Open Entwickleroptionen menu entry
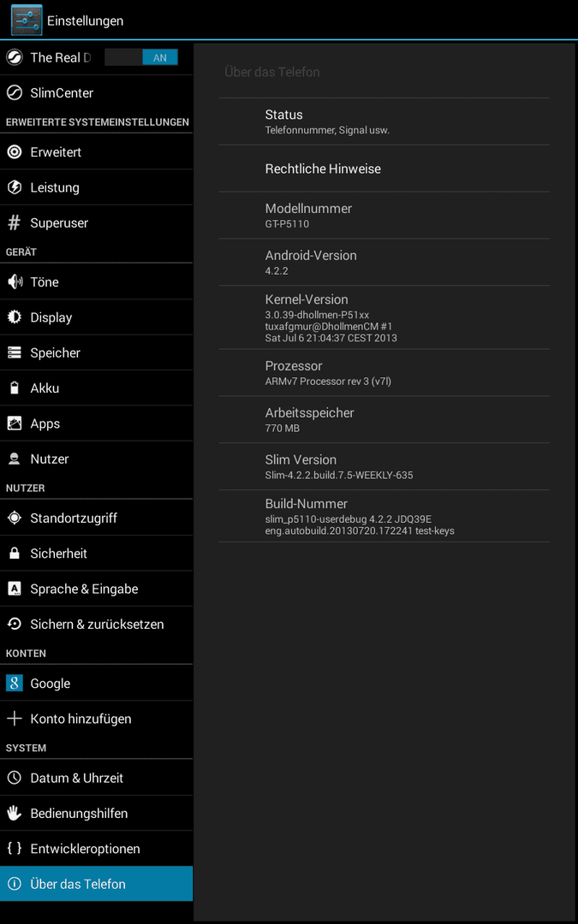 click(97, 849)
